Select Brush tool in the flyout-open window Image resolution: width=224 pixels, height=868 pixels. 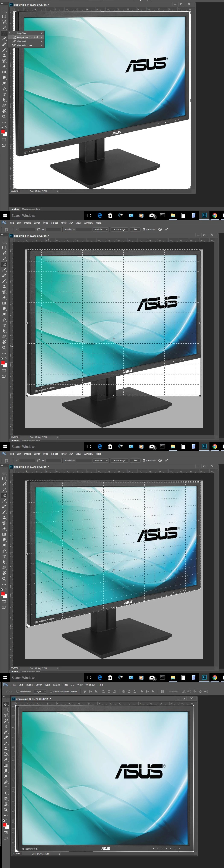4,50
